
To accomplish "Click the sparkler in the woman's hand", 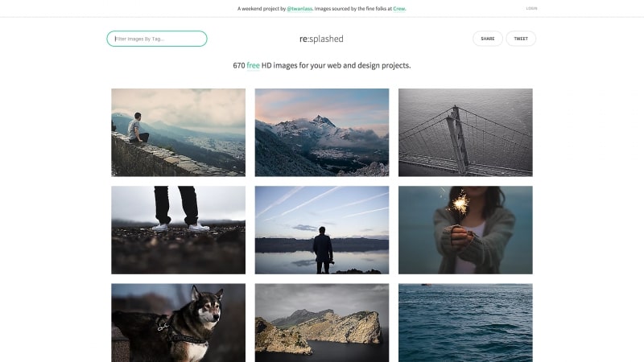I will [460, 203].
